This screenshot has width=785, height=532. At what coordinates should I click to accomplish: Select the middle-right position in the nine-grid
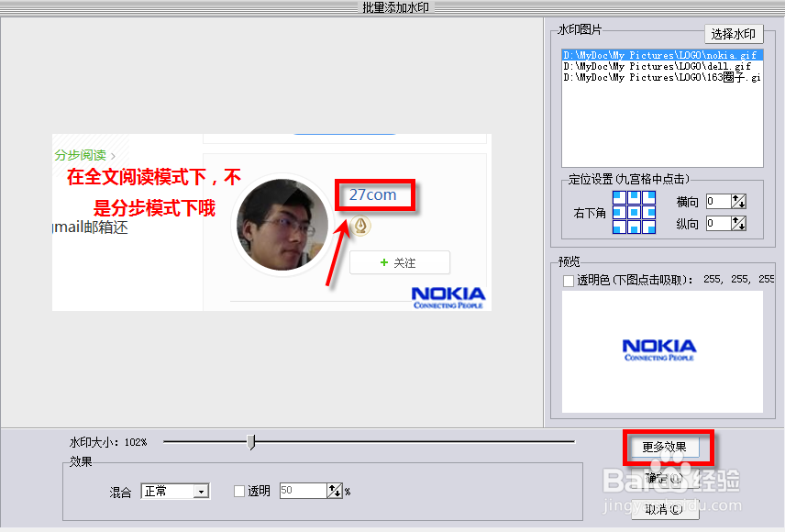pos(648,212)
